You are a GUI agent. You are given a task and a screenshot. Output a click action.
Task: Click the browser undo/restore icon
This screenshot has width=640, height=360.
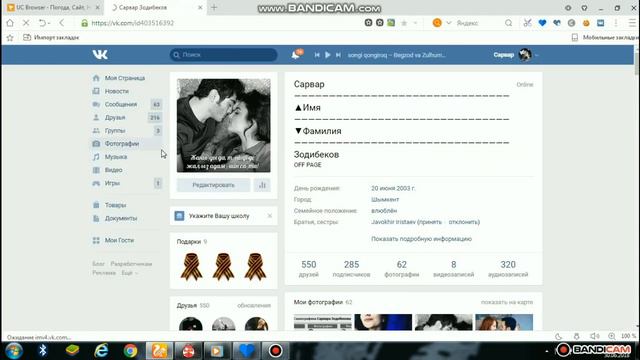pyautogui.click(x=42, y=23)
